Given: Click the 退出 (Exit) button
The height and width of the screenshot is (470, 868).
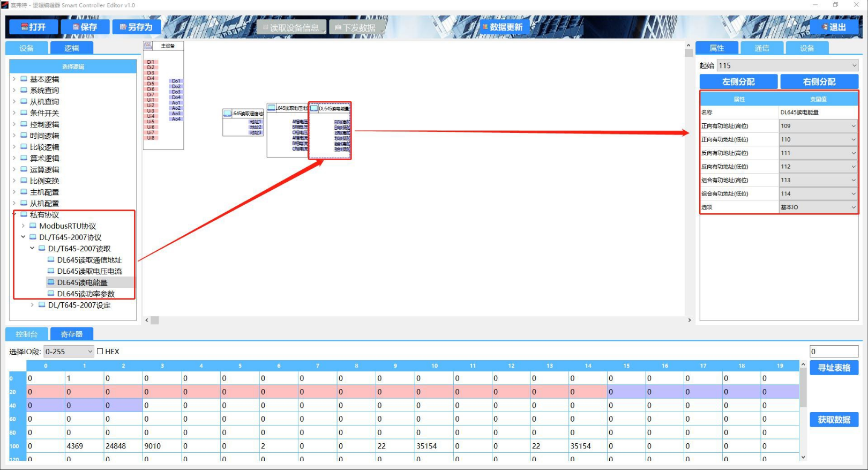Looking at the screenshot, I should point(833,27).
